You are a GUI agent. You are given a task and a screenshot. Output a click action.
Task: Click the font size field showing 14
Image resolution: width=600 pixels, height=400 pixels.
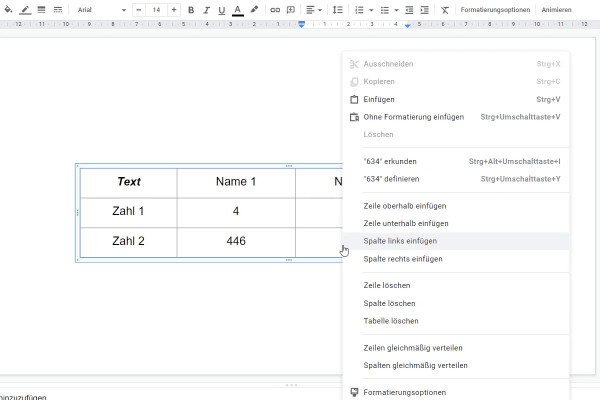click(156, 10)
